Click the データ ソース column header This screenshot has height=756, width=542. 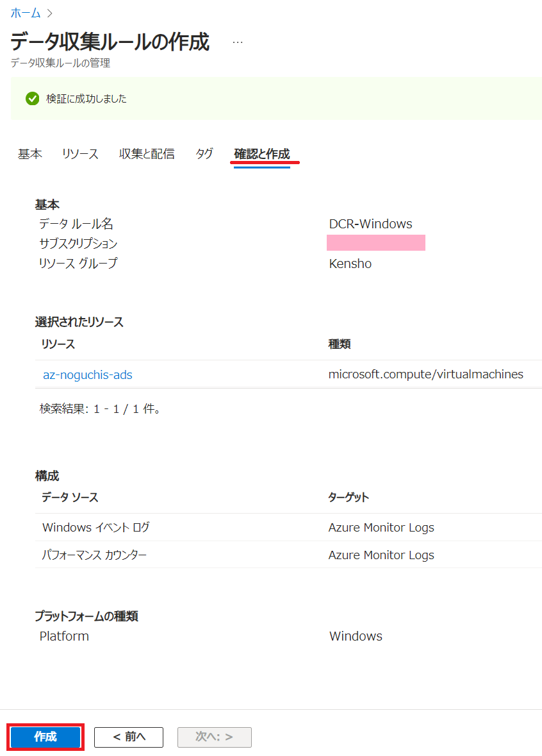pos(70,497)
